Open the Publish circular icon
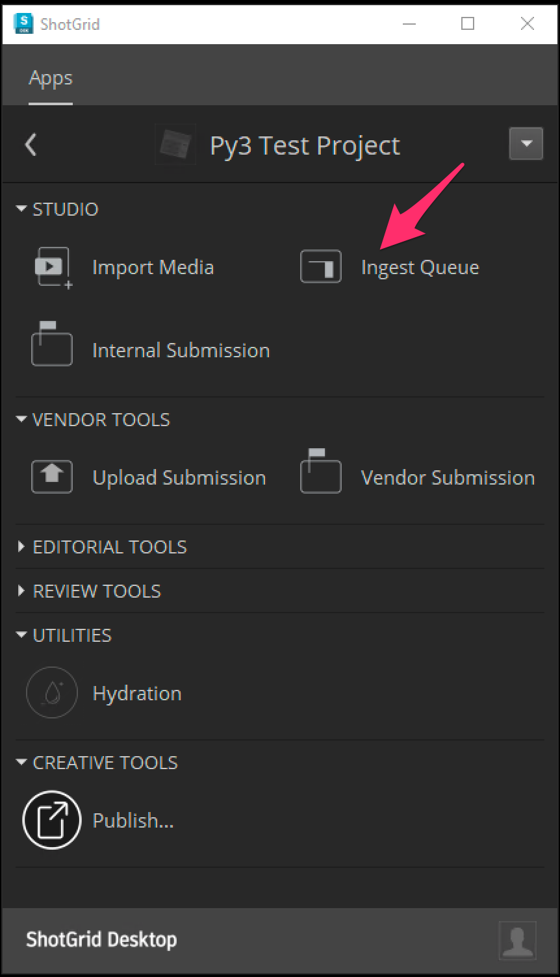Image resolution: width=560 pixels, height=977 pixels. coord(52,820)
